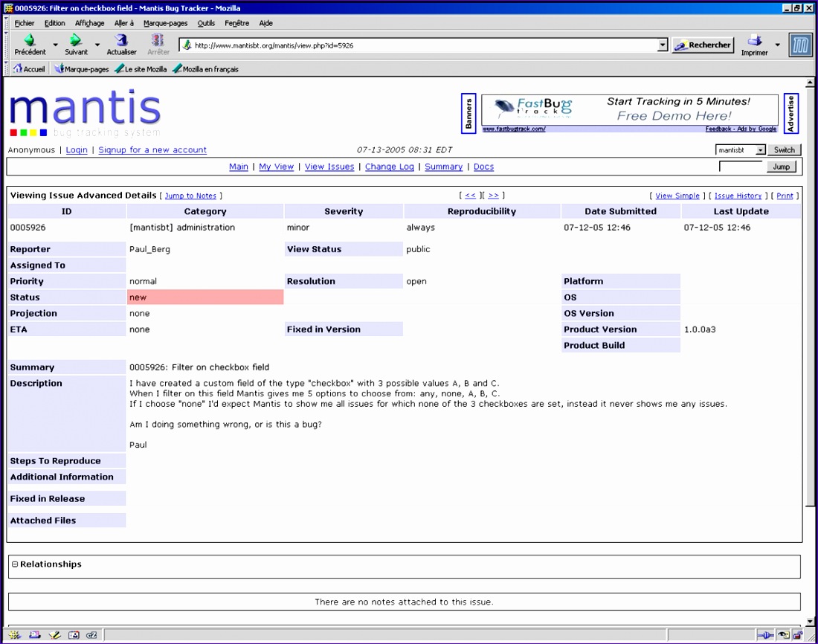Open the Aide menu

click(266, 23)
